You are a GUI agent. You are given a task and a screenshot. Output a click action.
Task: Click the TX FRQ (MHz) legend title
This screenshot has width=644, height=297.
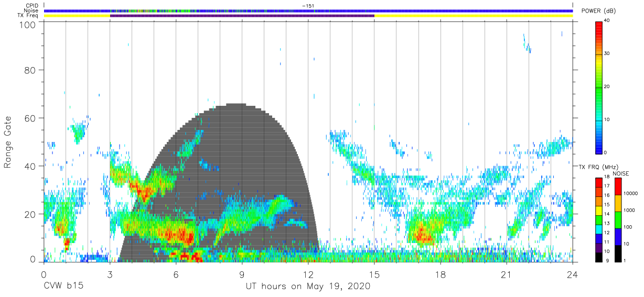[x=598, y=167]
